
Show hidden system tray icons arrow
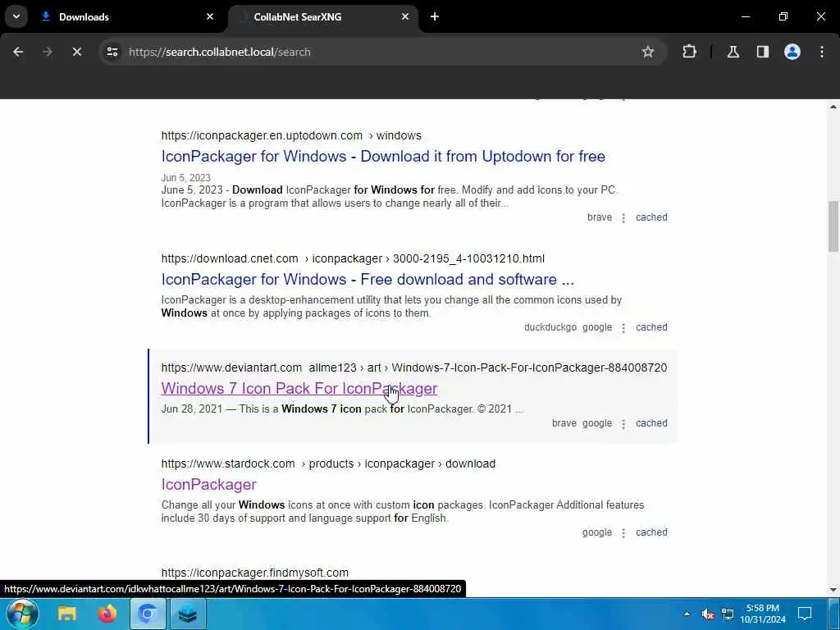click(687, 614)
